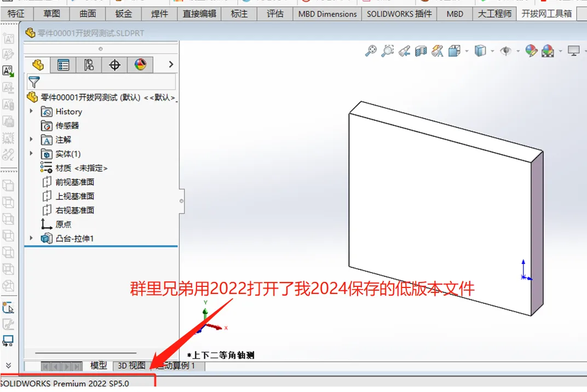Image resolution: width=587 pixels, height=392 pixels.
Task: Click the panel collapse handle on tree edge
Action: [x=182, y=201]
